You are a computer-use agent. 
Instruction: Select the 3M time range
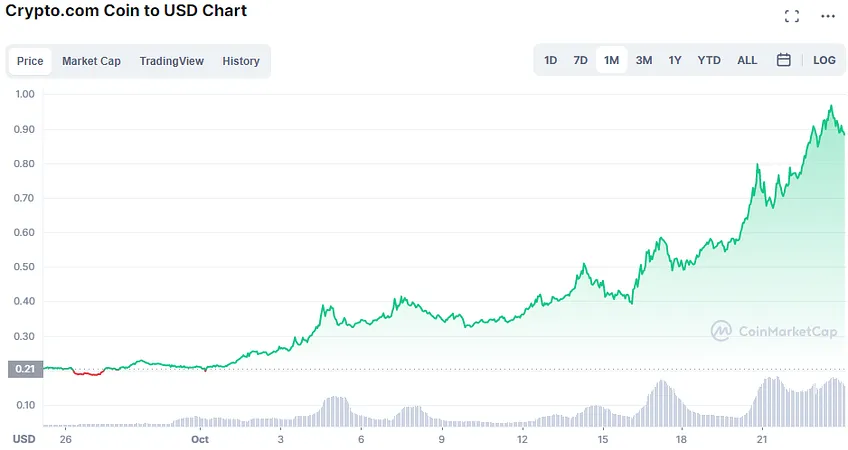coord(644,60)
